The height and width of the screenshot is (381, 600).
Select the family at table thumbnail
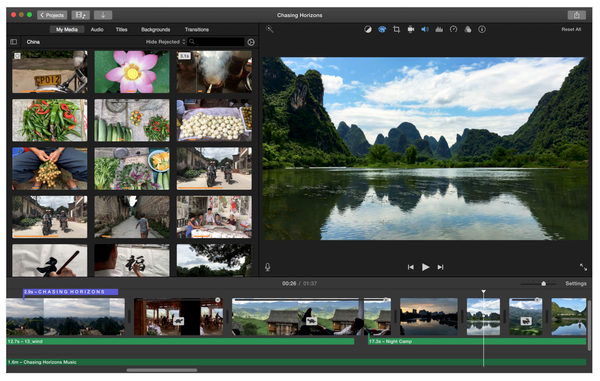click(x=214, y=217)
